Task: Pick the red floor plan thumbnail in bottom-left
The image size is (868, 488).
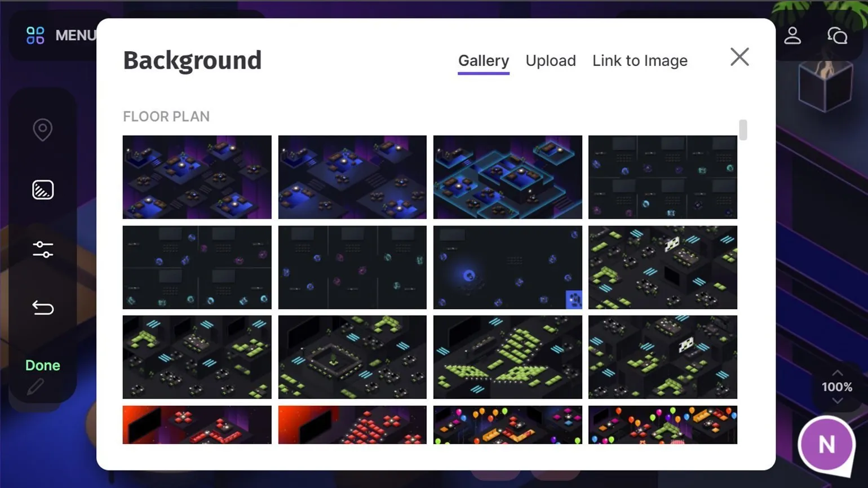Action: [x=197, y=425]
